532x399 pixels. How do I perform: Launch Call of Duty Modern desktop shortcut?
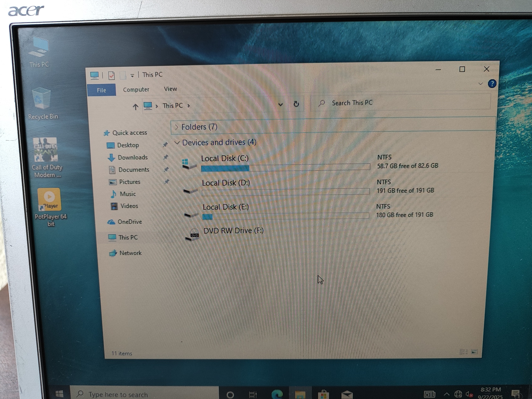click(x=47, y=158)
